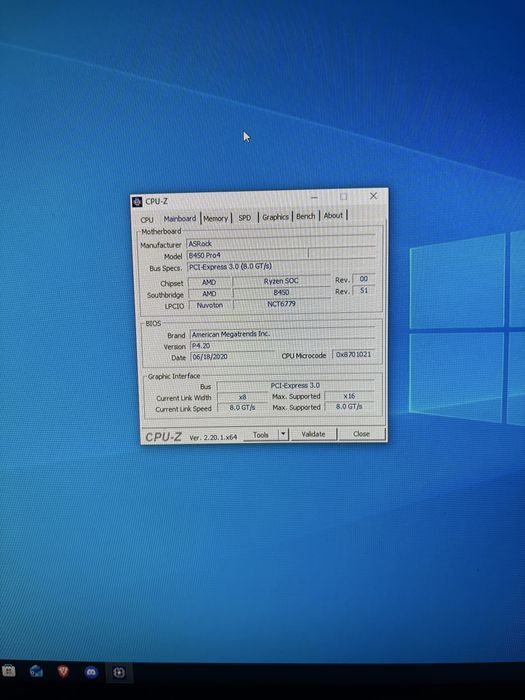Click the CPU-Z logo icon in title bar

(137, 202)
